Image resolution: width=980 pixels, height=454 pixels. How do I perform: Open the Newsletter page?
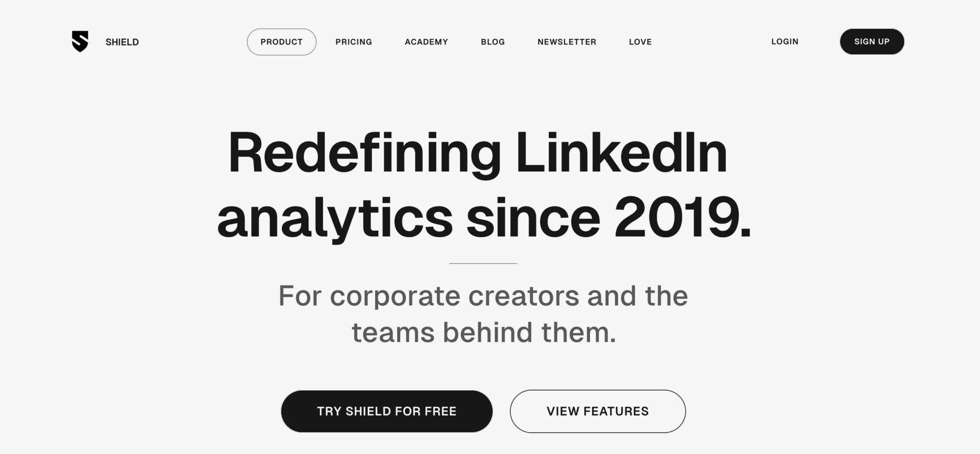tap(567, 42)
